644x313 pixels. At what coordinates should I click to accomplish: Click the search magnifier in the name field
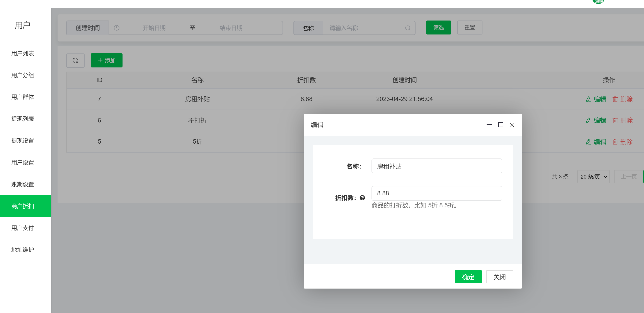coord(407,28)
